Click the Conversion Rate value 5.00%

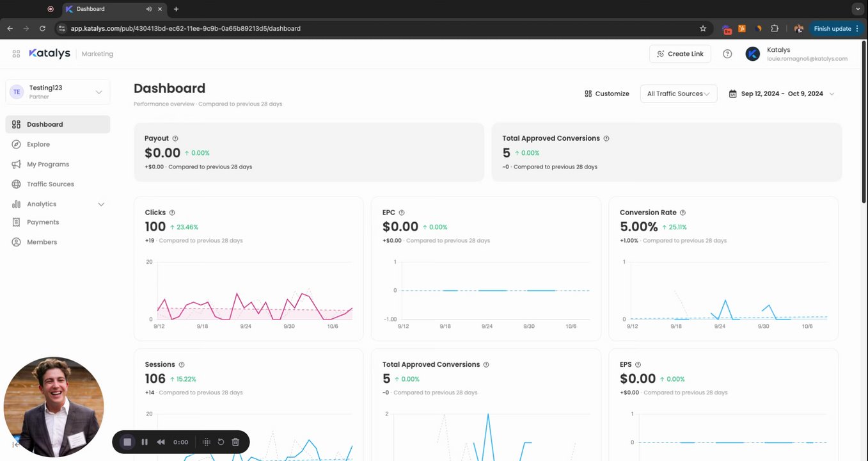[x=639, y=227]
